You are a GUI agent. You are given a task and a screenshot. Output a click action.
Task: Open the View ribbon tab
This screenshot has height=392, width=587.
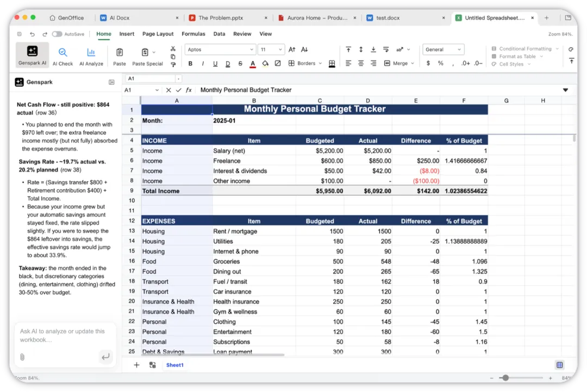click(x=265, y=34)
